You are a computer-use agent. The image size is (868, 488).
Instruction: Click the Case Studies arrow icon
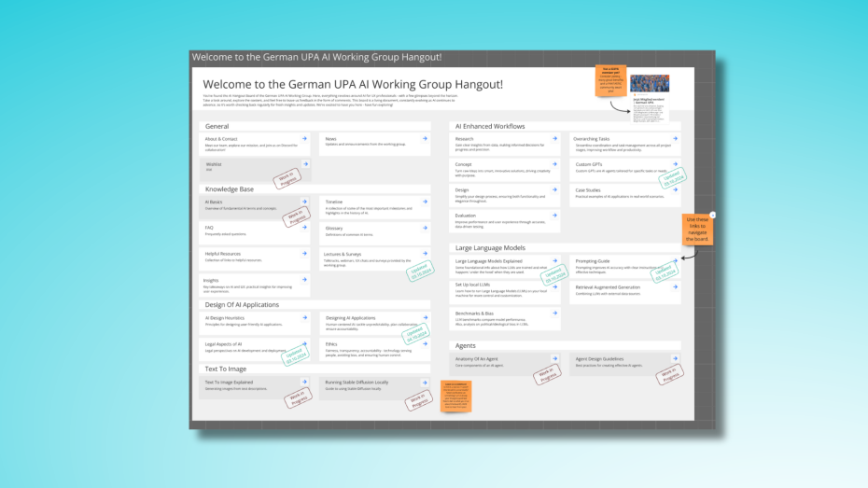coord(676,189)
